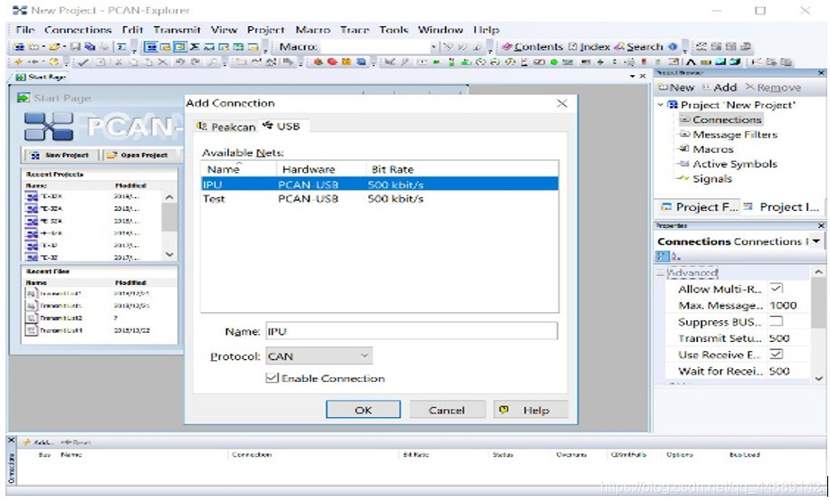Click the open-folder icon in the top toolbar
This screenshot has width=830, height=504.
coord(54,46)
